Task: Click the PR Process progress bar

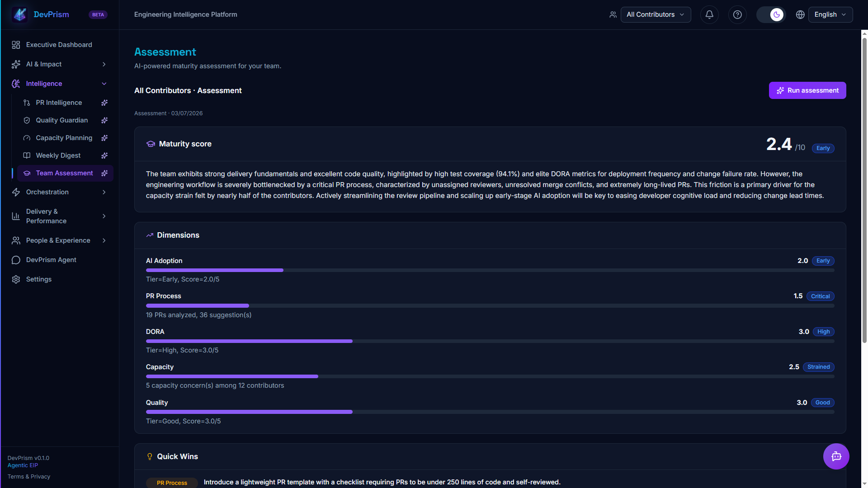Action: [x=490, y=306]
